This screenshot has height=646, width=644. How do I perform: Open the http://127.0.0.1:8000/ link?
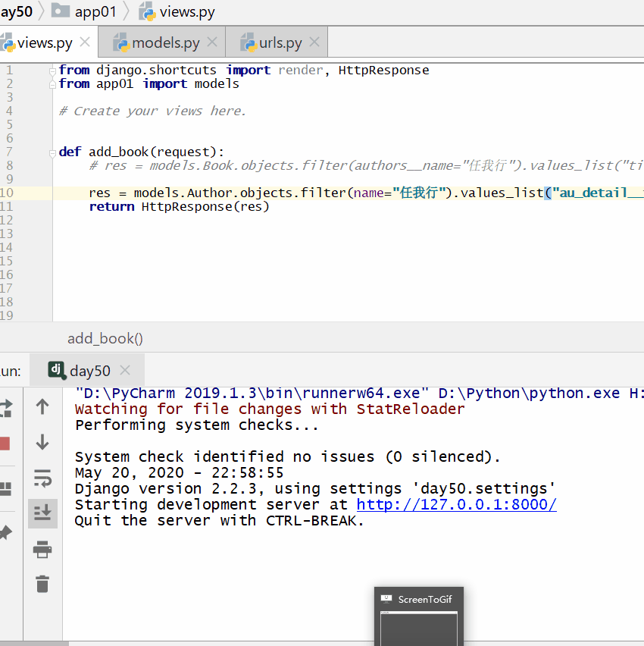456,505
